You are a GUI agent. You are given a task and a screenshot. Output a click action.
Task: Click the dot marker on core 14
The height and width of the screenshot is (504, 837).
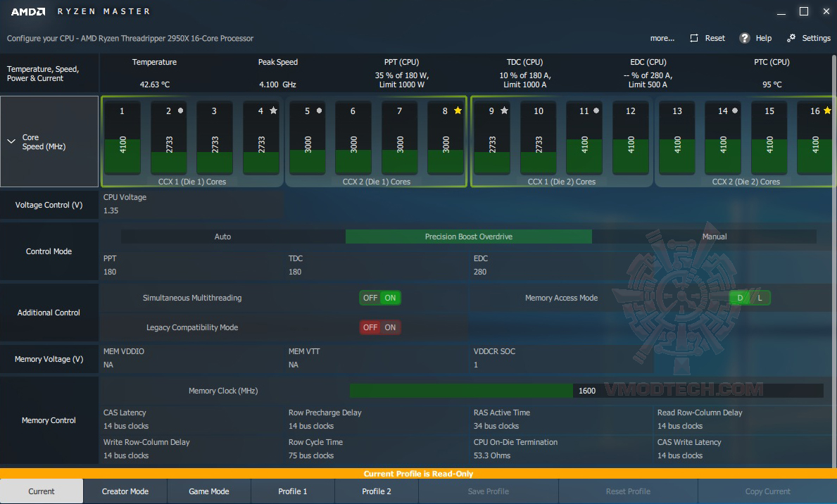coord(734,111)
